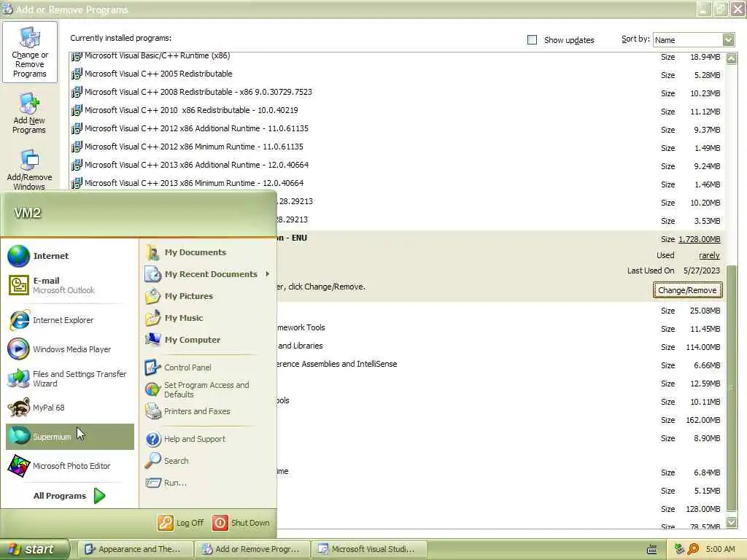Select Visual C++ 2013 x86 Additional Runtime
The height and width of the screenshot is (560, 747).
click(x=398, y=166)
